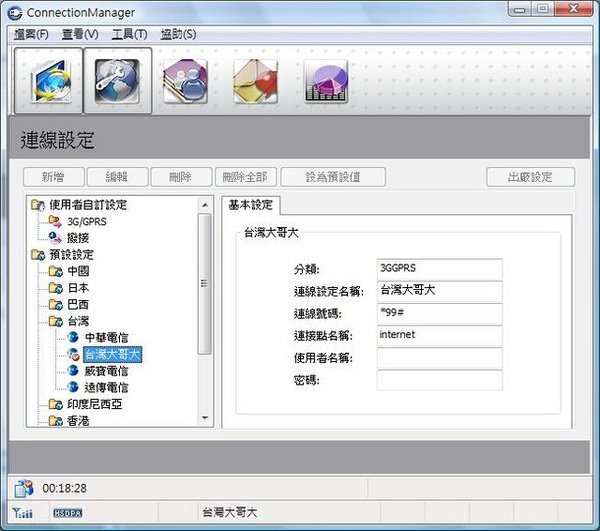Click the empty 使用者名稱 field

click(440, 358)
